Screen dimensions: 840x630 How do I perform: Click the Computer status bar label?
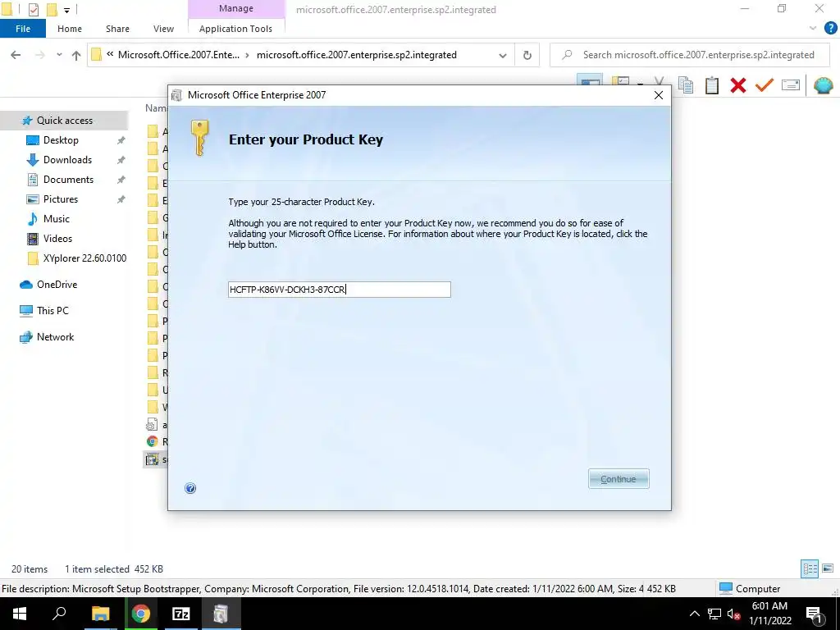(750, 589)
